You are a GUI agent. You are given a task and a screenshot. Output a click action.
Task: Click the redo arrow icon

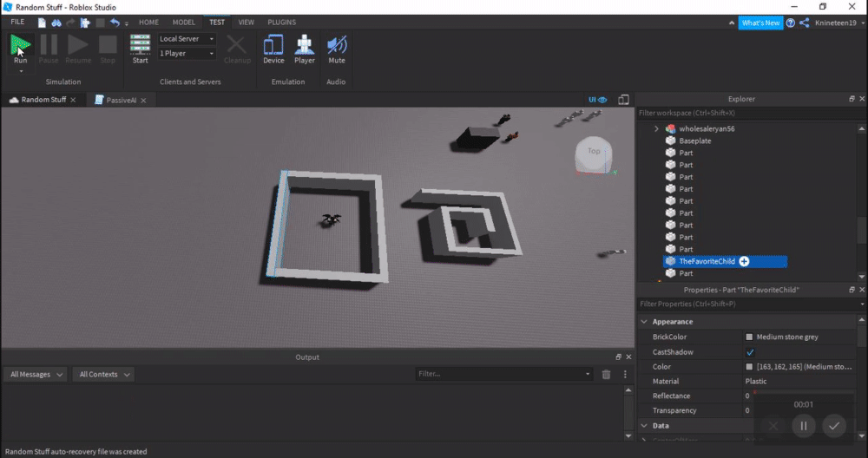click(70, 23)
